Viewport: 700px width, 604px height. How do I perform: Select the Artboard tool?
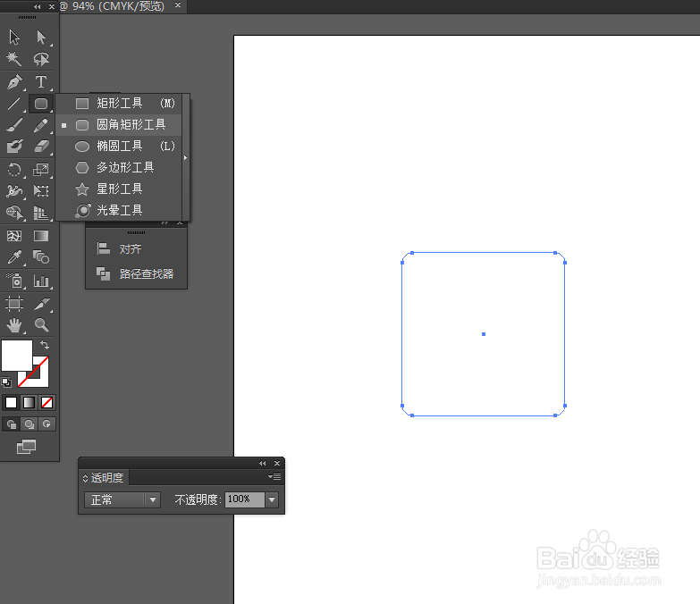pyautogui.click(x=14, y=304)
